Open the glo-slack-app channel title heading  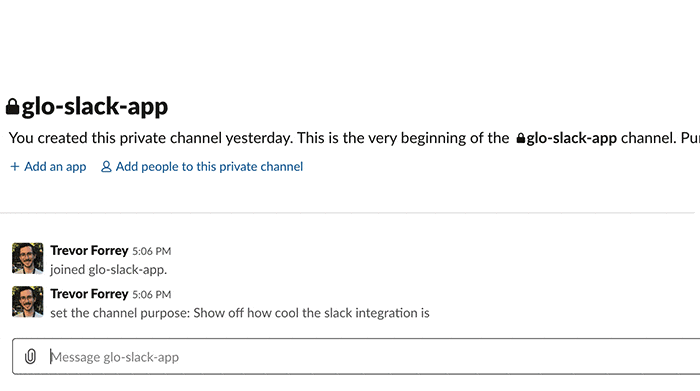click(95, 107)
